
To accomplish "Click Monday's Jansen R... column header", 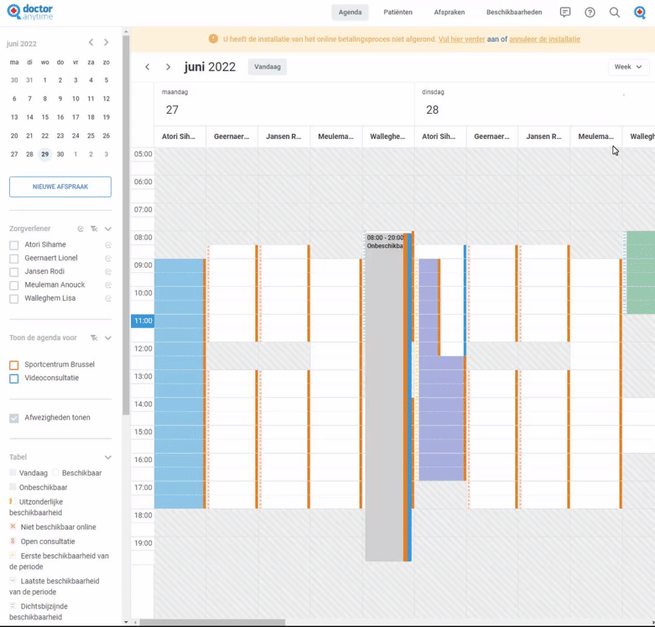I will 284,137.
